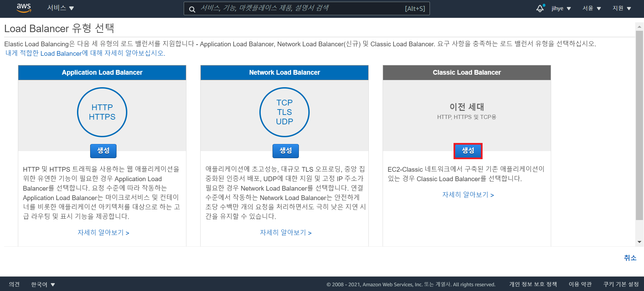Open the 이용 약관 terms link
This screenshot has height=291, width=644.
(x=580, y=284)
